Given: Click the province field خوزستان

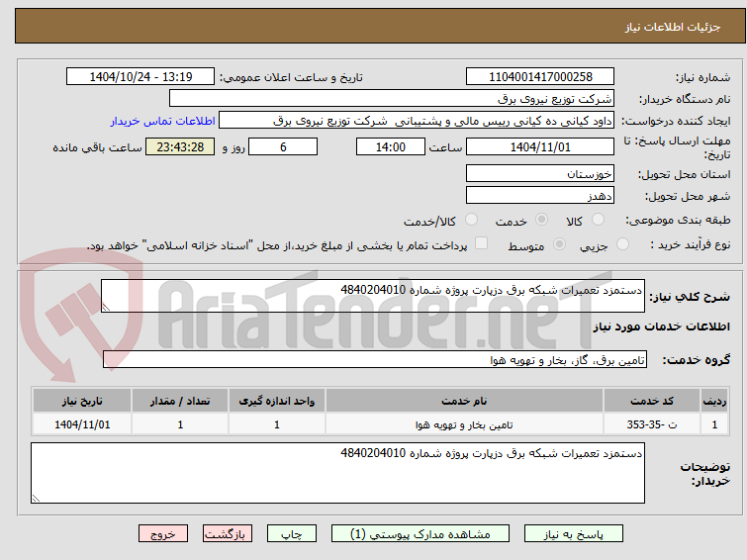Looking at the screenshot, I should [x=540, y=173].
